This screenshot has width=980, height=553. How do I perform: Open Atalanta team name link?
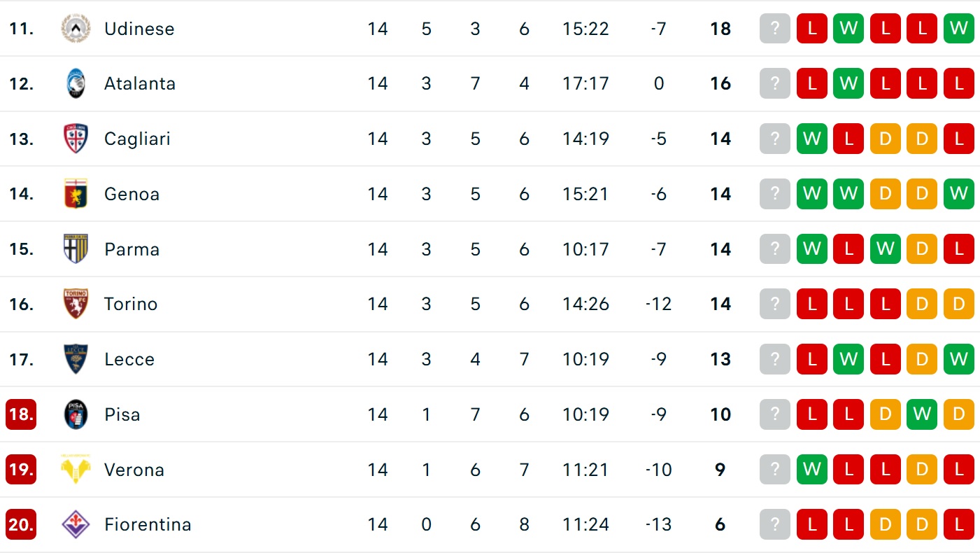140,84
